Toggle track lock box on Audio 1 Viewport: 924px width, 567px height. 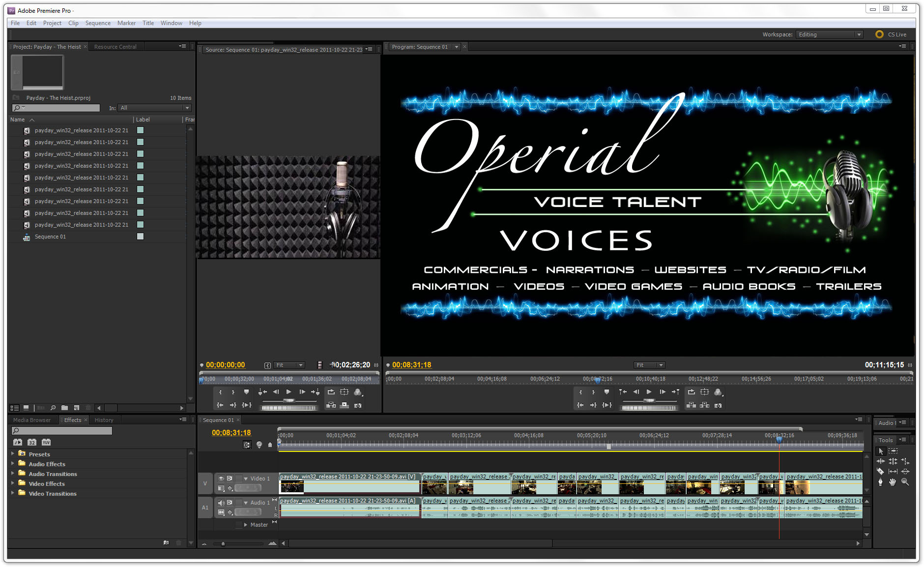239,503
